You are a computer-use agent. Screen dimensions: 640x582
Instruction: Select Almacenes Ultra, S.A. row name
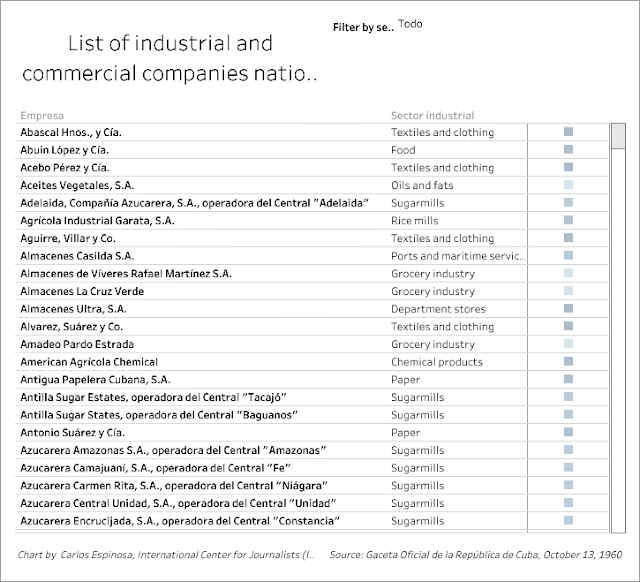[x=73, y=309]
